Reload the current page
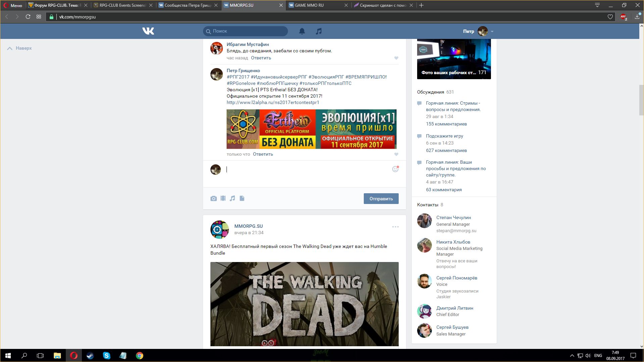 point(28,16)
